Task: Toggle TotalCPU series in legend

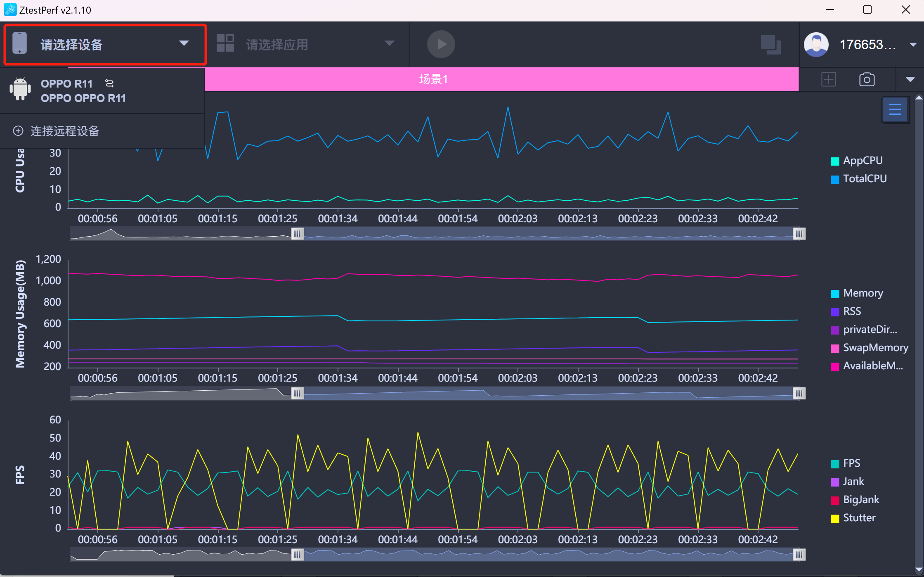Action: (x=858, y=179)
